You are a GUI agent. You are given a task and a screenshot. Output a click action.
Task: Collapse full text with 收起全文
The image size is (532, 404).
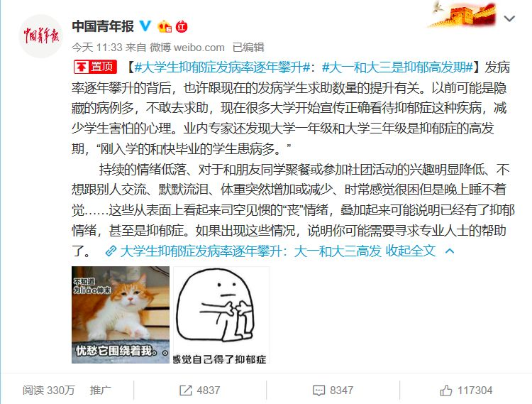coord(411,251)
